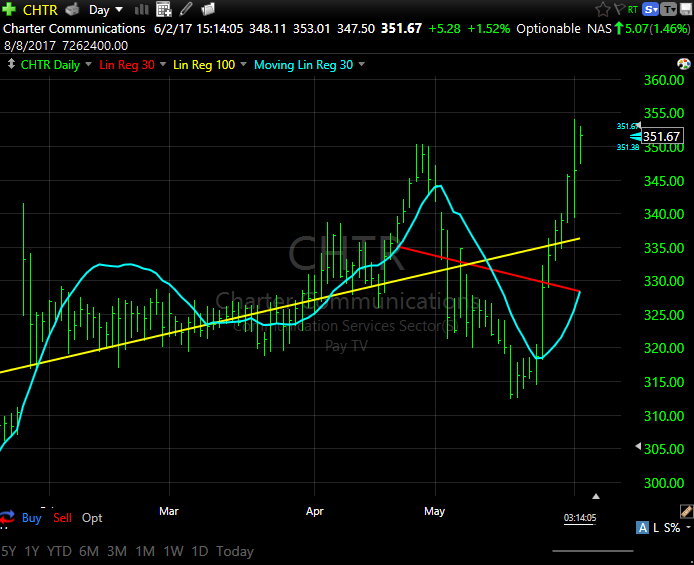
Task: Switch time range to 1M
Action: [145, 551]
